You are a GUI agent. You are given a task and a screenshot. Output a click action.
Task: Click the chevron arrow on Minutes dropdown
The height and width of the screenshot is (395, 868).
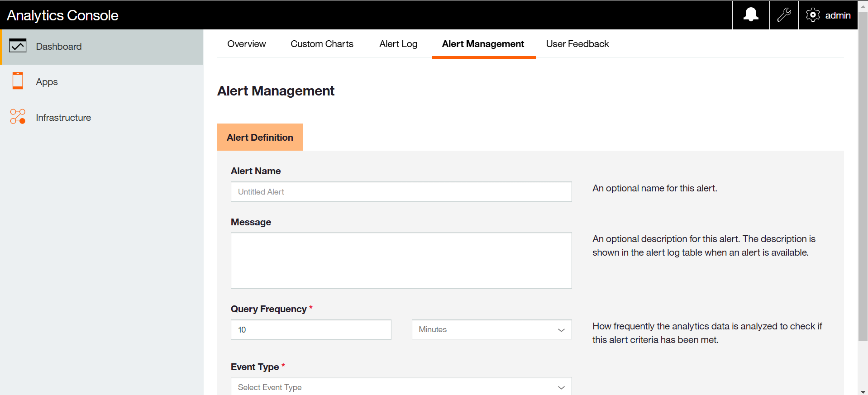pyautogui.click(x=561, y=330)
